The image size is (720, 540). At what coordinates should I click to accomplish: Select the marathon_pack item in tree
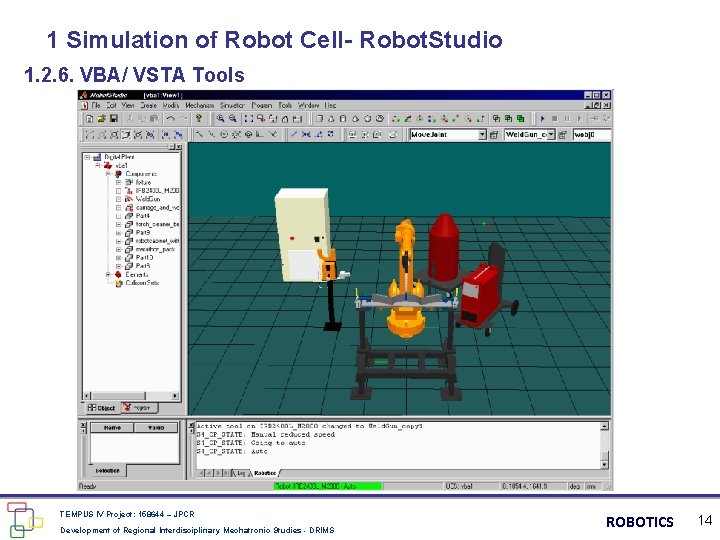155,249
